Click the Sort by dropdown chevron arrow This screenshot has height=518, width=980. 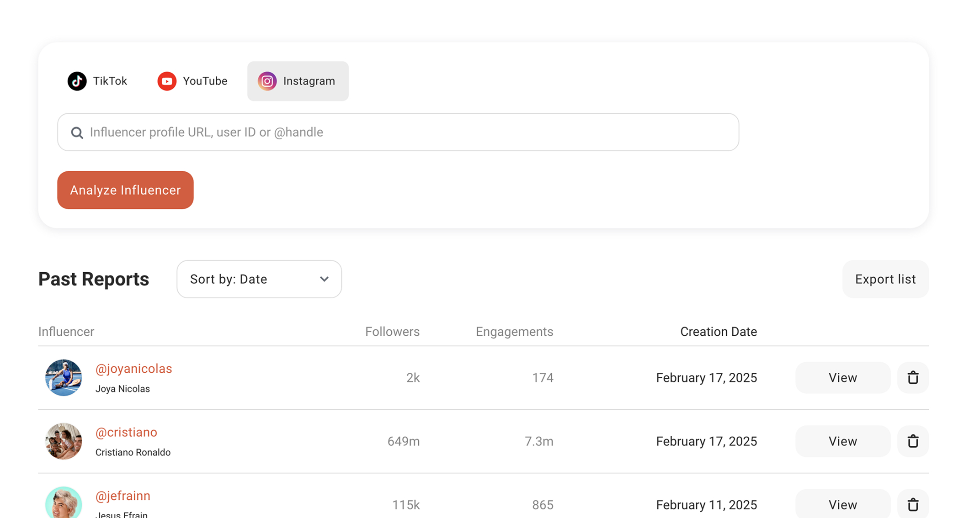pyautogui.click(x=324, y=279)
